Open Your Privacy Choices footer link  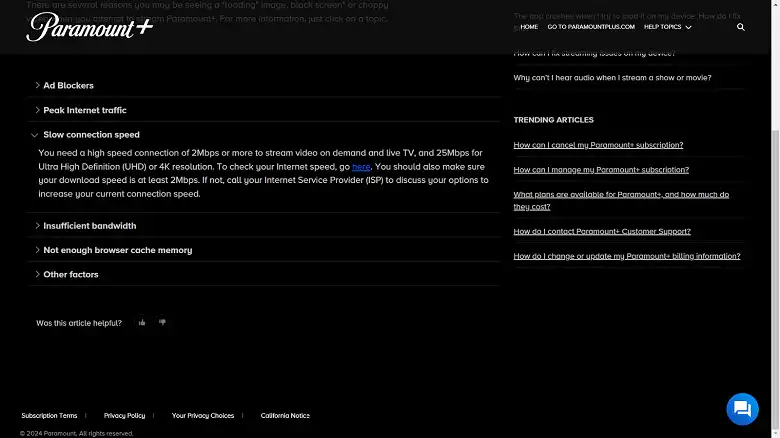[x=203, y=416]
